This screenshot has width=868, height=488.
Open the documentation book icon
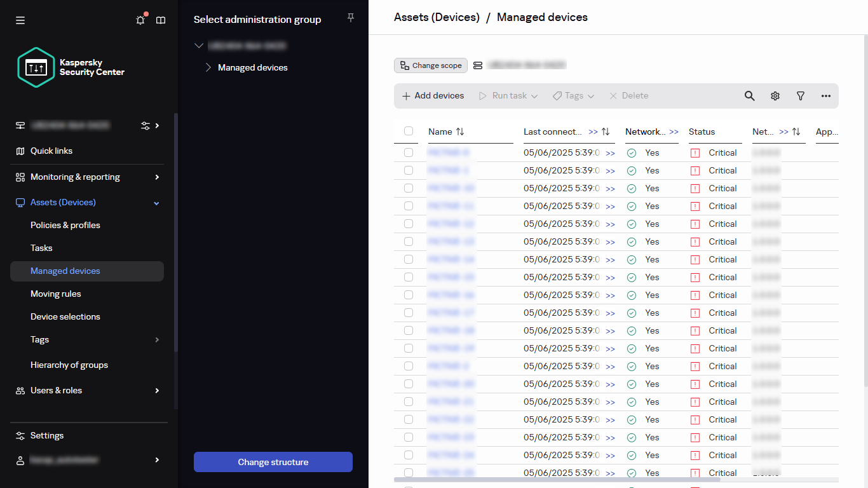pyautogui.click(x=161, y=20)
